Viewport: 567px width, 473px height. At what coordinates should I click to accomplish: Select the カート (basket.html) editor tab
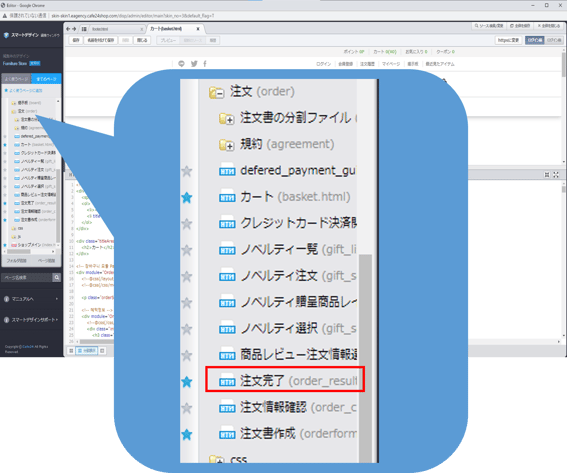pyautogui.click(x=172, y=29)
